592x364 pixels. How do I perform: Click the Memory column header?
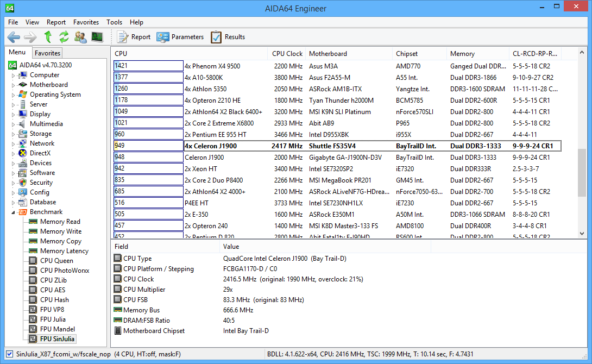[477, 54]
